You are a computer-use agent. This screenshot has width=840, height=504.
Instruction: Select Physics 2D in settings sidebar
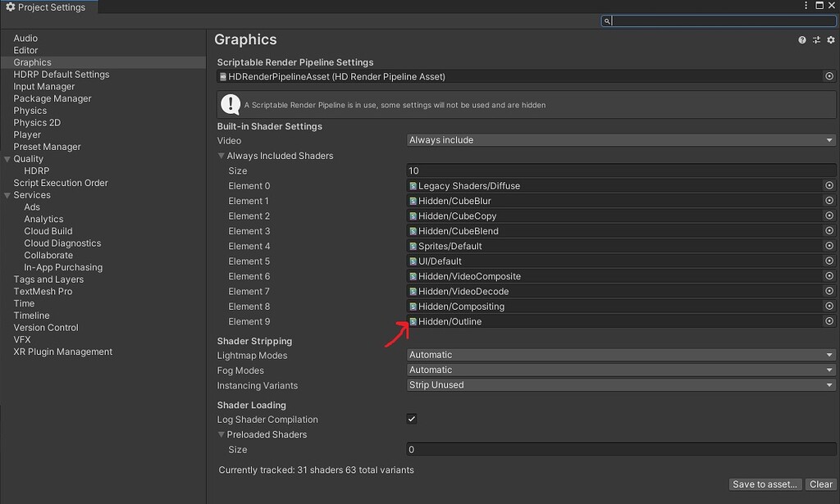(x=37, y=123)
